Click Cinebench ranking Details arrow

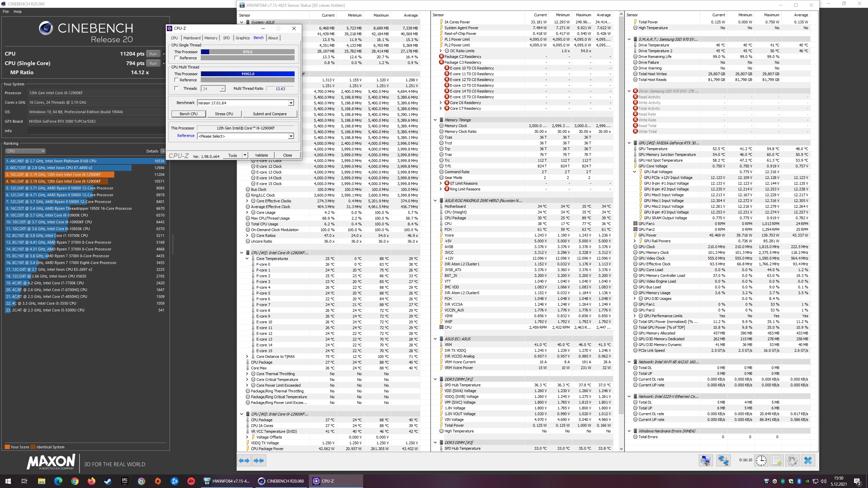click(x=163, y=151)
